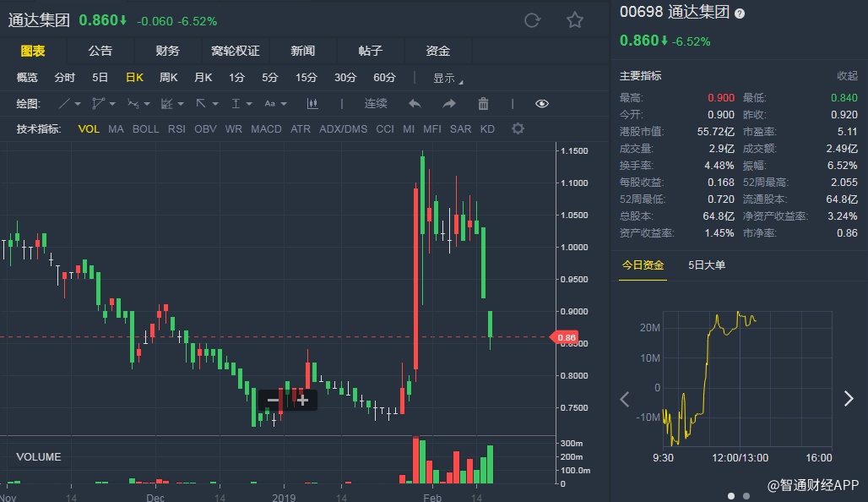Toggle the ADX/DMS indicator
868x502 pixels.
coord(343,129)
